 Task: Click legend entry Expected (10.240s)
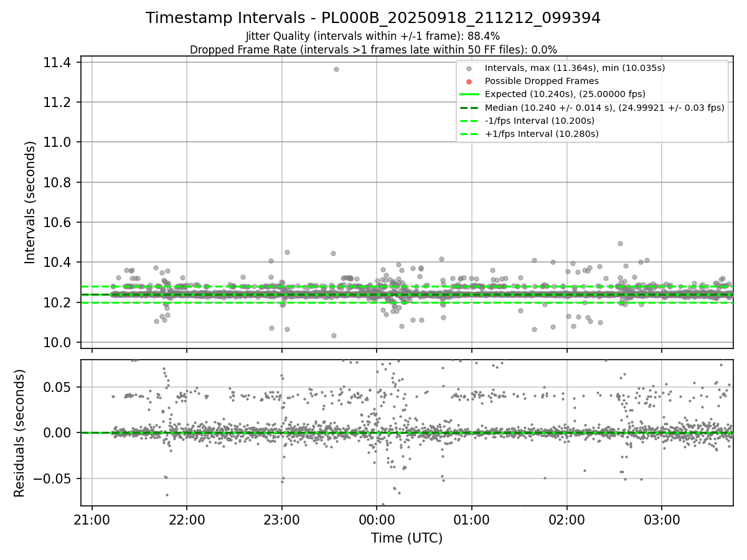[565, 94]
